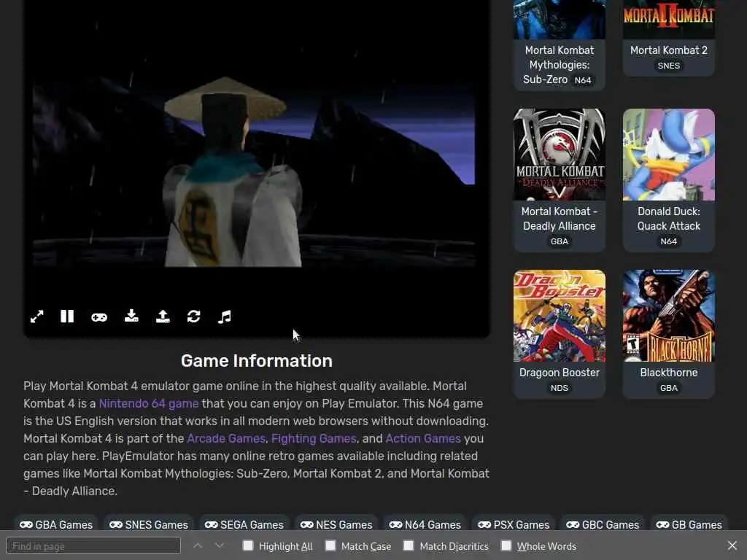Open the Nintendo 64 game link
Screen dimensions: 747x560
pyautogui.click(x=149, y=403)
